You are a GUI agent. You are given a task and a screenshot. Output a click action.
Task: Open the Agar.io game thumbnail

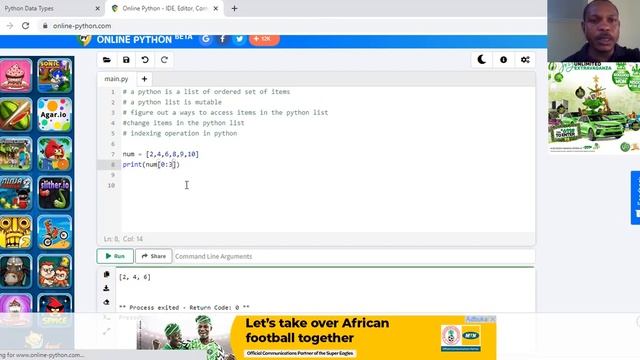54,114
